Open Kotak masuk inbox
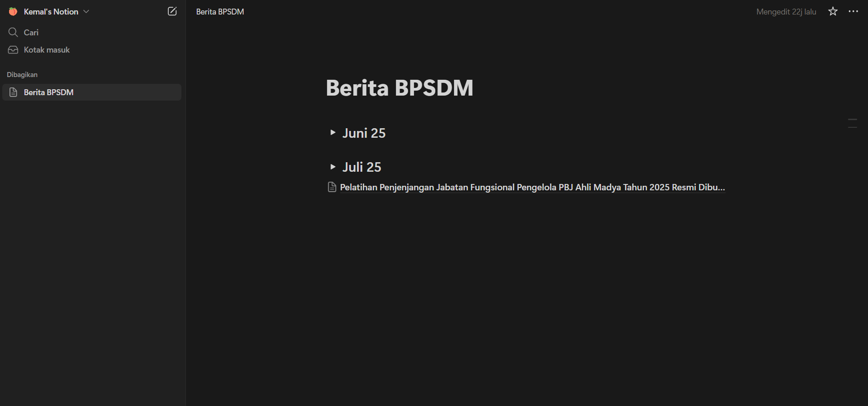This screenshot has width=868, height=406. tap(93, 50)
